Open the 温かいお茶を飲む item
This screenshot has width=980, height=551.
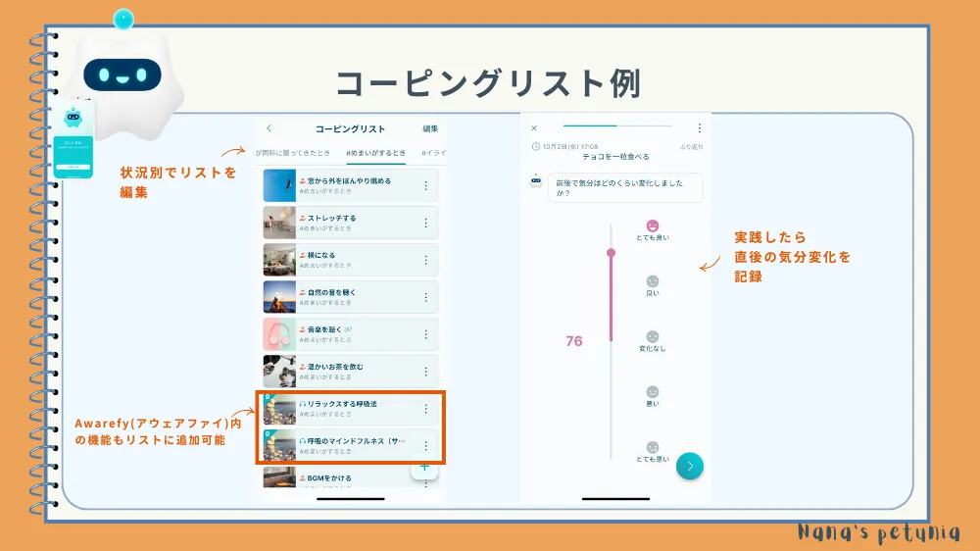coord(351,372)
